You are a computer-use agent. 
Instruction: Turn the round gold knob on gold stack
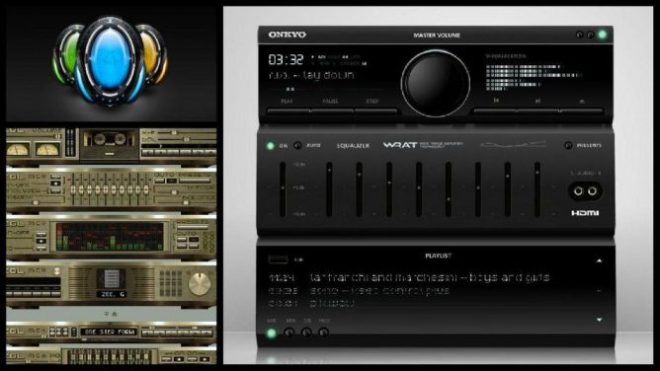200,283
